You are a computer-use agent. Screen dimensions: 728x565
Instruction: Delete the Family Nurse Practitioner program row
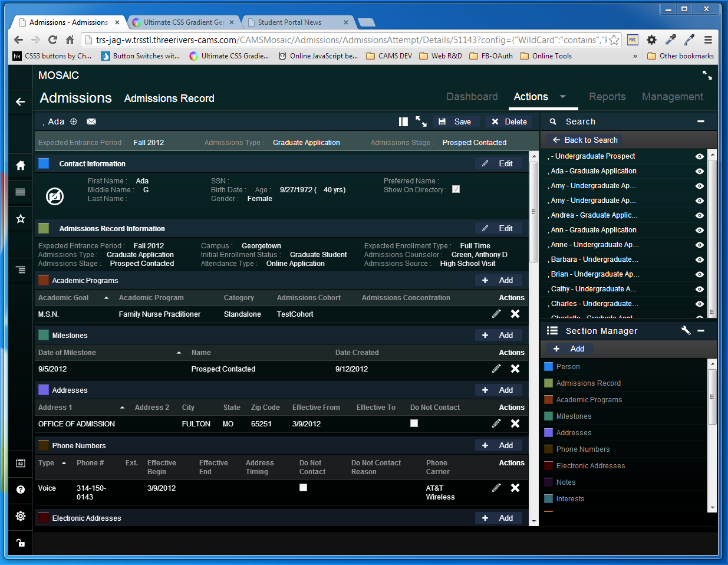coord(515,314)
